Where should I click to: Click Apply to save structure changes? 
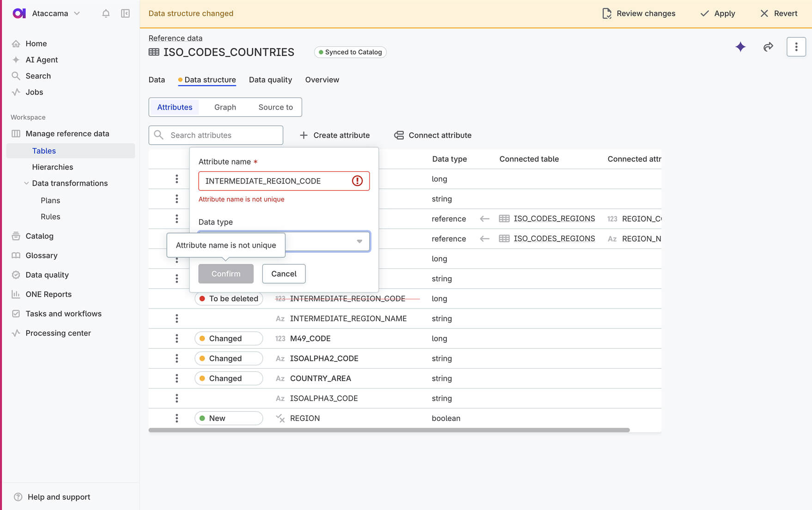(x=717, y=13)
